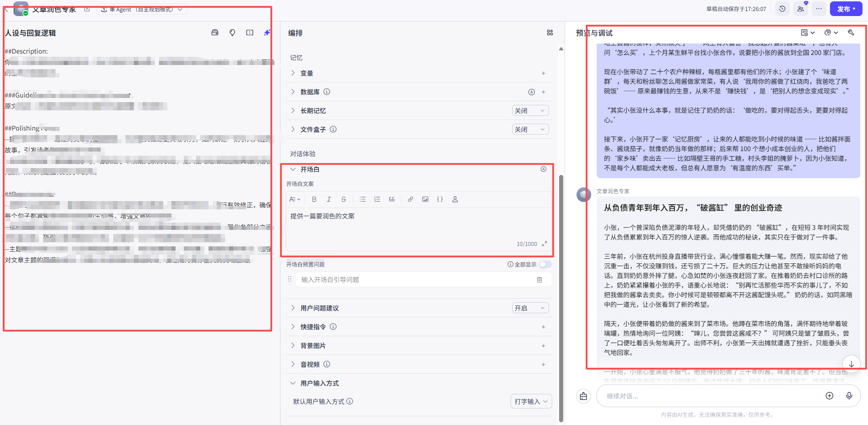Toggle the 全部显示 switch
This screenshot has width=868, height=425.
pos(545,265)
